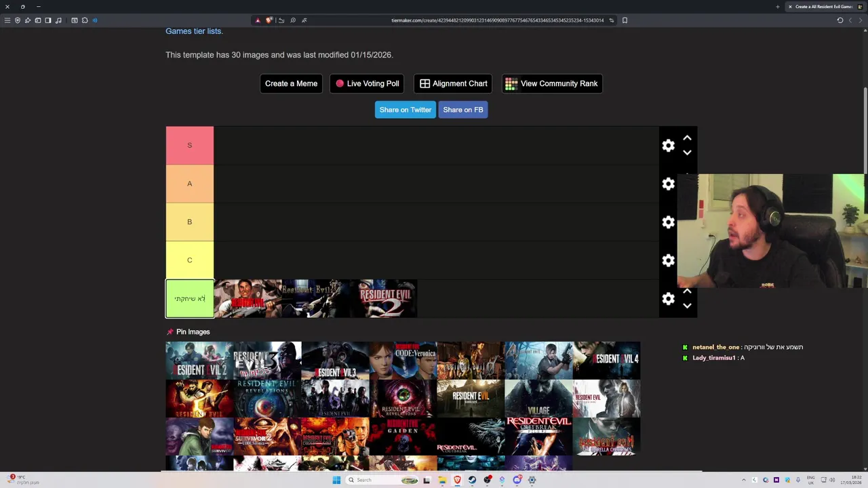This screenshot has height=488, width=868.
Task: Pick the Umbrella Chronicles image
Action: (606, 436)
